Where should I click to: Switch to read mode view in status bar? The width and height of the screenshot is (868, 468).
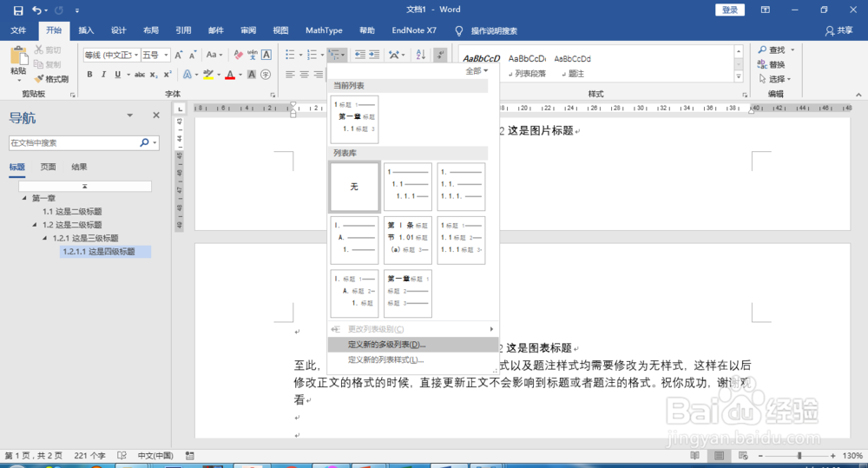click(x=694, y=456)
